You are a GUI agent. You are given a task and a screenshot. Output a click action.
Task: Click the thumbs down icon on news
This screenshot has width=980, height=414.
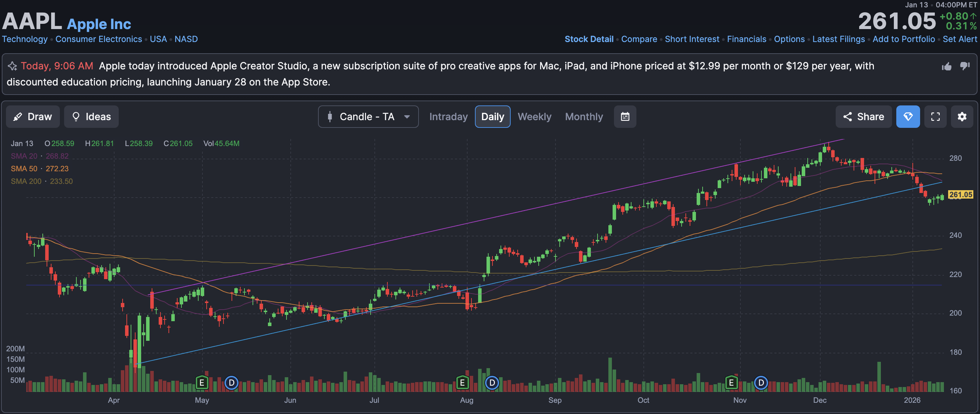pyautogui.click(x=965, y=66)
